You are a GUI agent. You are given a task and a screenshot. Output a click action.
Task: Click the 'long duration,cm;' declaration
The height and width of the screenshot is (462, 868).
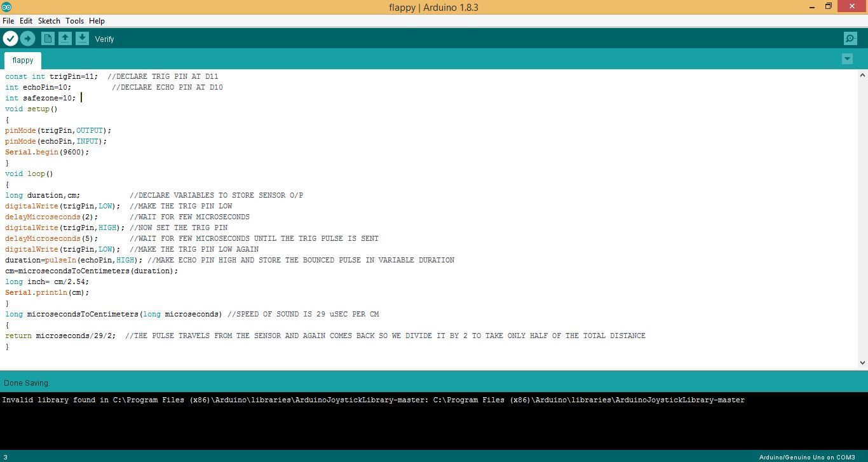[x=43, y=195]
